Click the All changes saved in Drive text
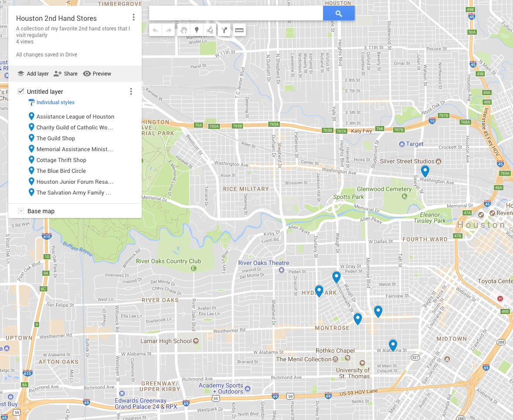 47,55
